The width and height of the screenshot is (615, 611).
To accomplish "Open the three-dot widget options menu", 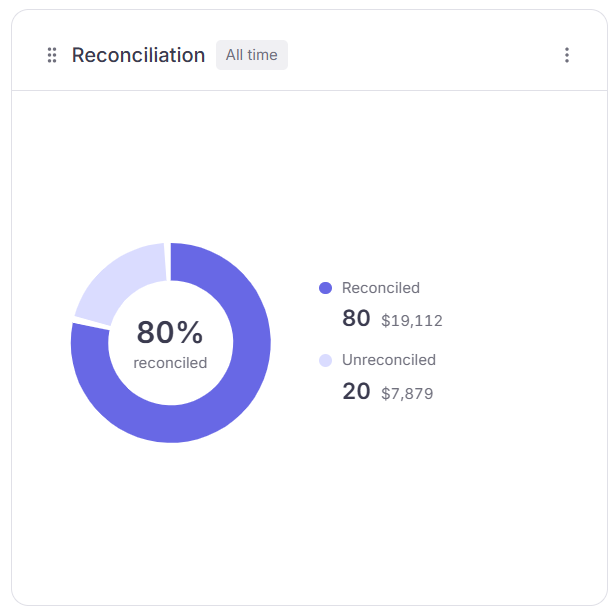I will [x=567, y=55].
